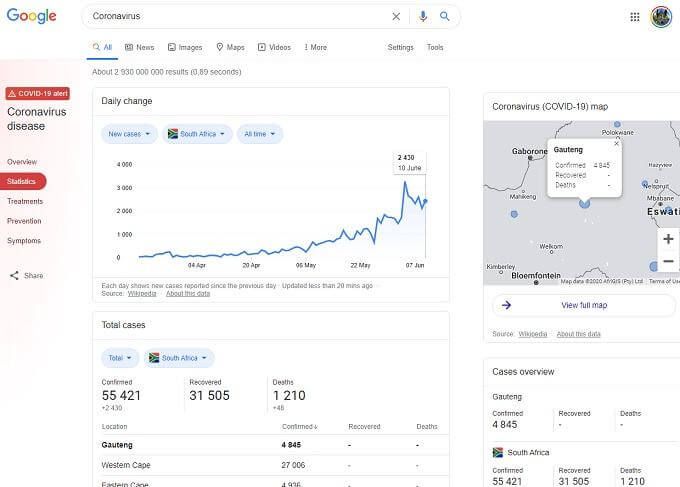Screen dimensions: 680x487
Task: Zoom out on the COVID-19 map
Action: pos(668,261)
